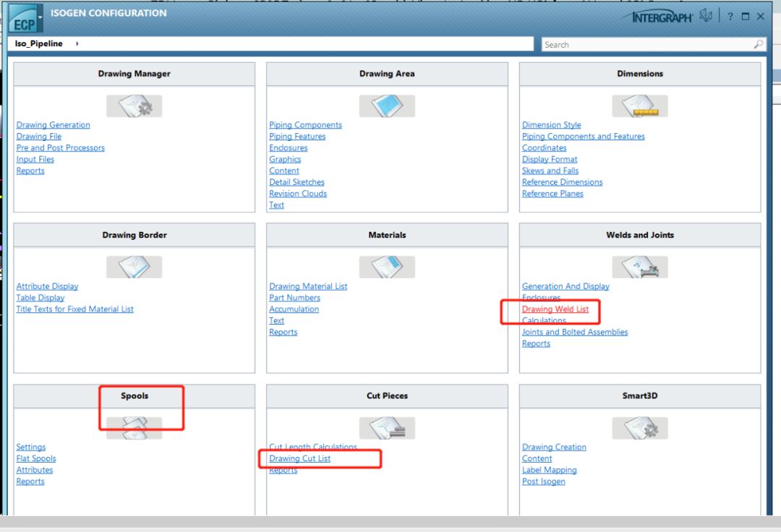Open the Drawing Cut List link
This screenshot has height=532, width=781.
click(300, 458)
